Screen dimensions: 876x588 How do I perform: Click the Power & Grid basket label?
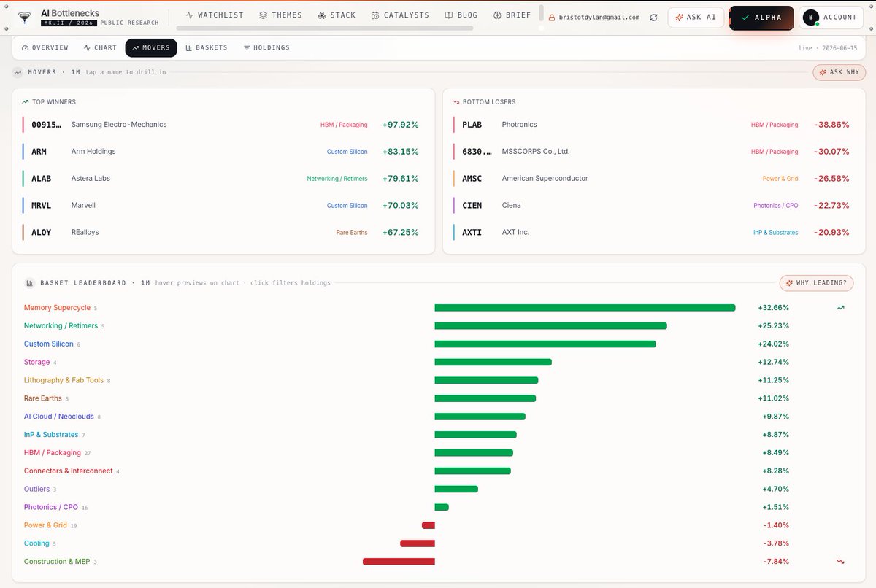pos(45,525)
